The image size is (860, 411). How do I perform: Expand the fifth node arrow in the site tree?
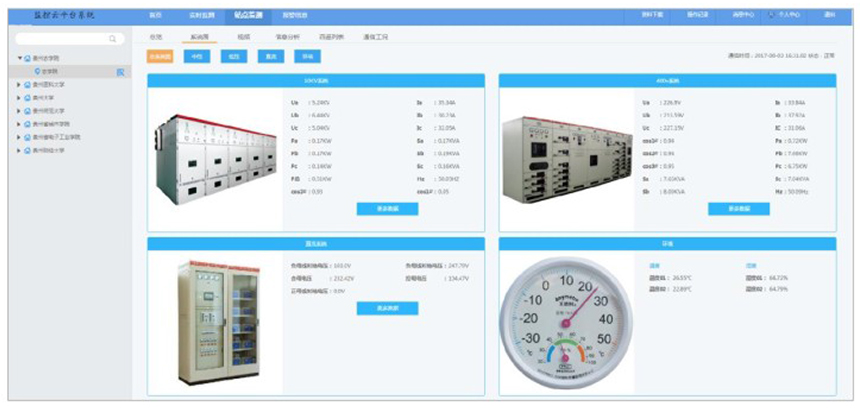[x=18, y=124]
